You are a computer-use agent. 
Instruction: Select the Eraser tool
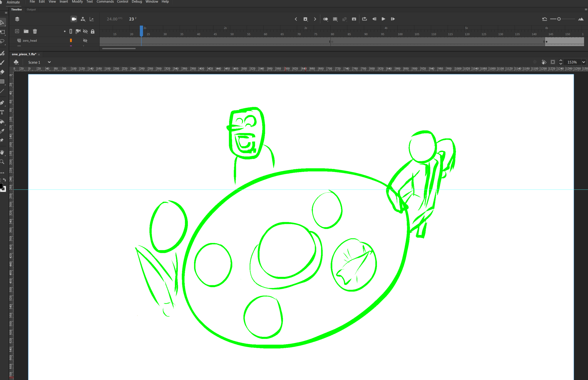(2, 72)
